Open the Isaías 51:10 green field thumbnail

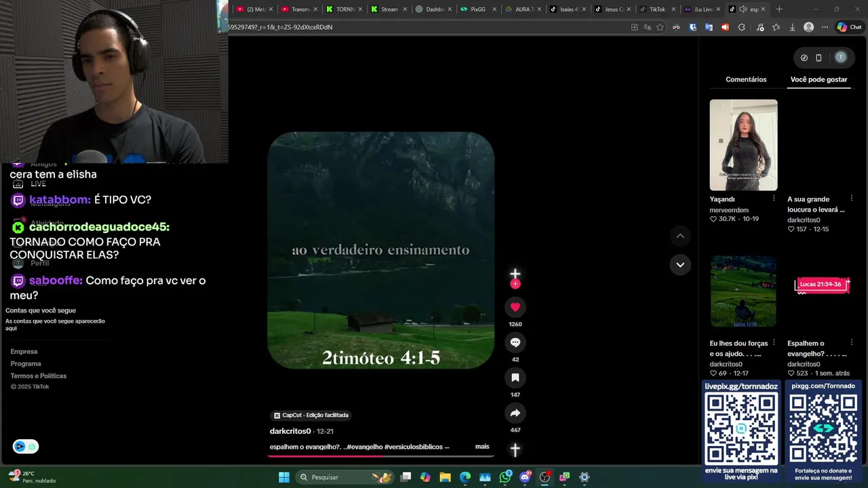click(743, 291)
